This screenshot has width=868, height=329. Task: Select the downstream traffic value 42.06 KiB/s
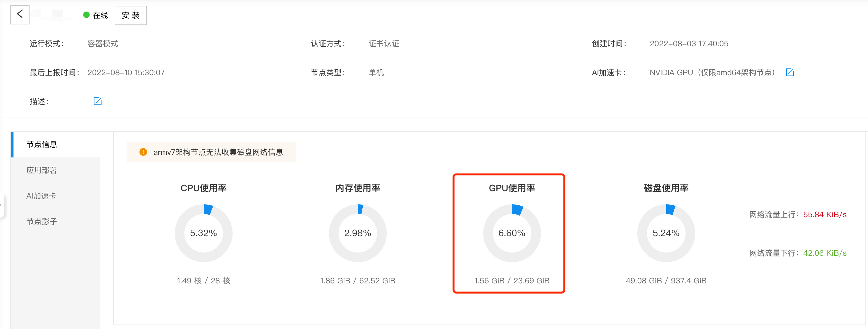[x=825, y=253]
